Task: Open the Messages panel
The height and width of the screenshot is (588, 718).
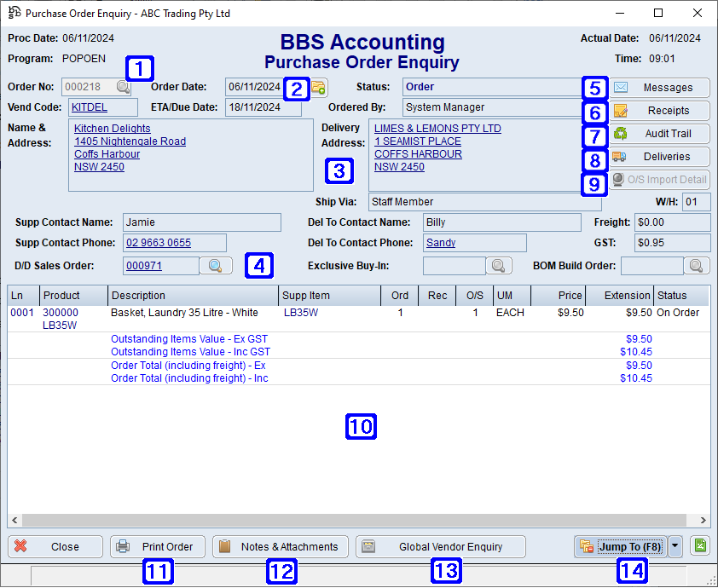Action: (659, 88)
